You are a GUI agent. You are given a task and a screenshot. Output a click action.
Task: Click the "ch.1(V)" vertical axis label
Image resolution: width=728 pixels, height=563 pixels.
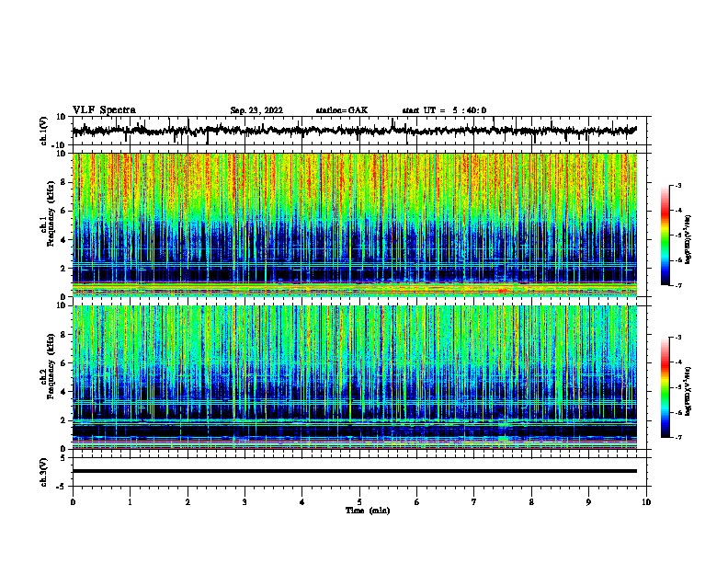(x=44, y=131)
